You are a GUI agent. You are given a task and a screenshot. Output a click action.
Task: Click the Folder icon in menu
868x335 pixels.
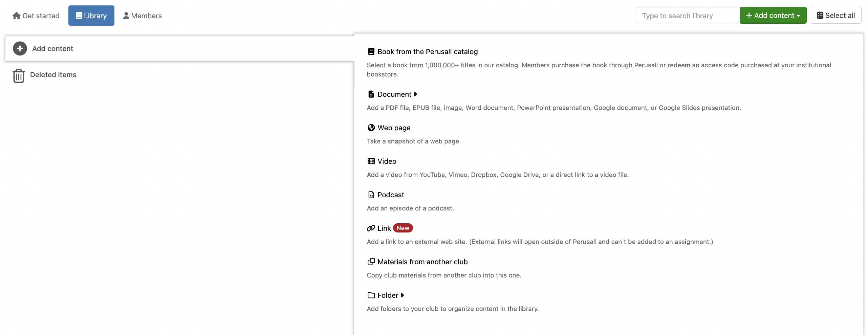pyautogui.click(x=371, y=295)
